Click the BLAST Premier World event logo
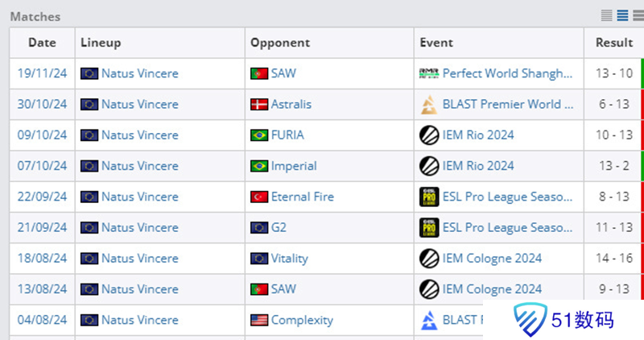The height and width of the screenshot is (340, 644). [429, 104]
